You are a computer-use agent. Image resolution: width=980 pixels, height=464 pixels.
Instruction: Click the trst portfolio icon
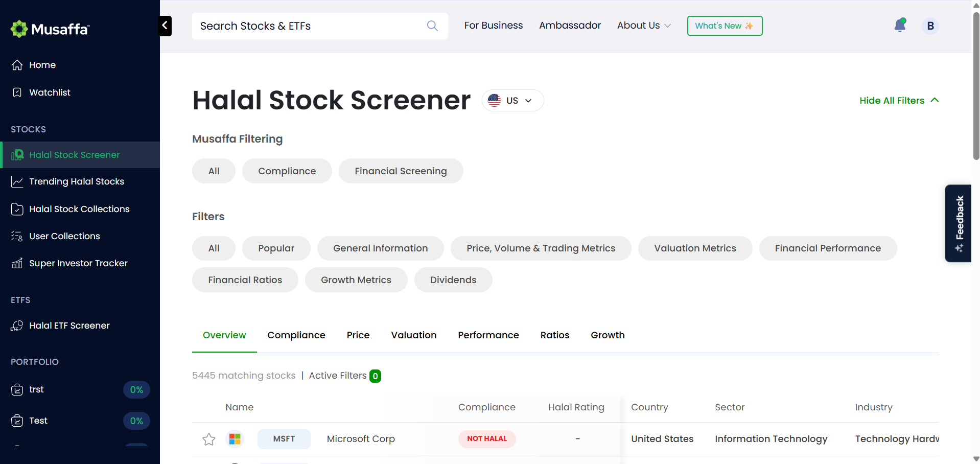[x=17, y=390]
